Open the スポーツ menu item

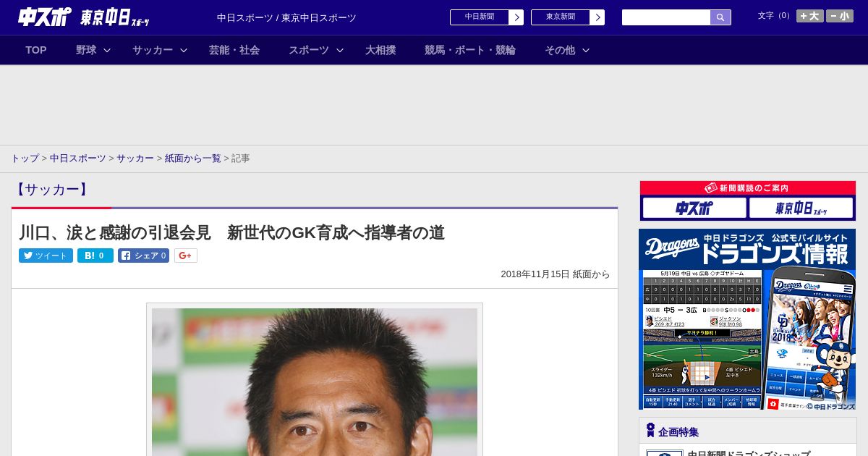[x=309, y=50]
